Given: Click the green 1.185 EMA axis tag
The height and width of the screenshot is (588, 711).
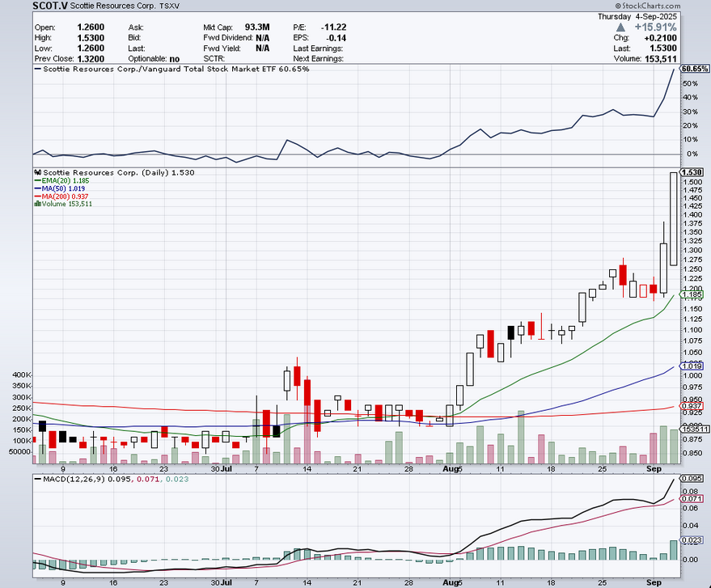Looking at the screenshot, I should [692, 294].
